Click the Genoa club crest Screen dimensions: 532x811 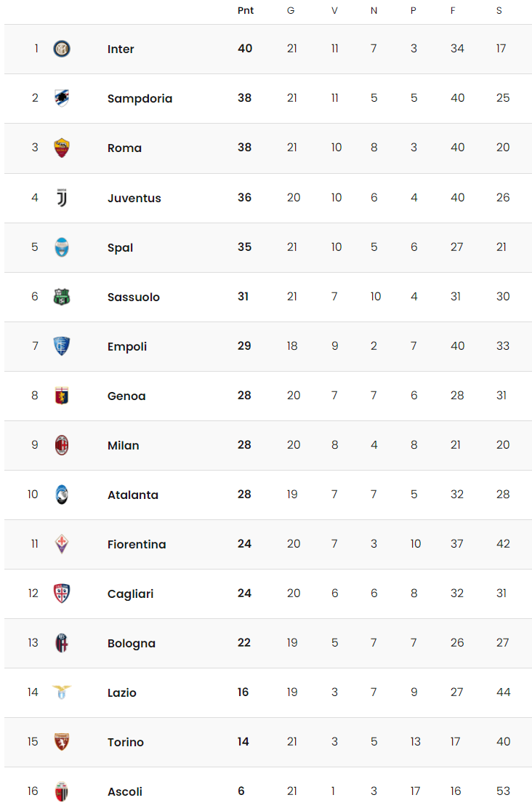pos(62,396)
